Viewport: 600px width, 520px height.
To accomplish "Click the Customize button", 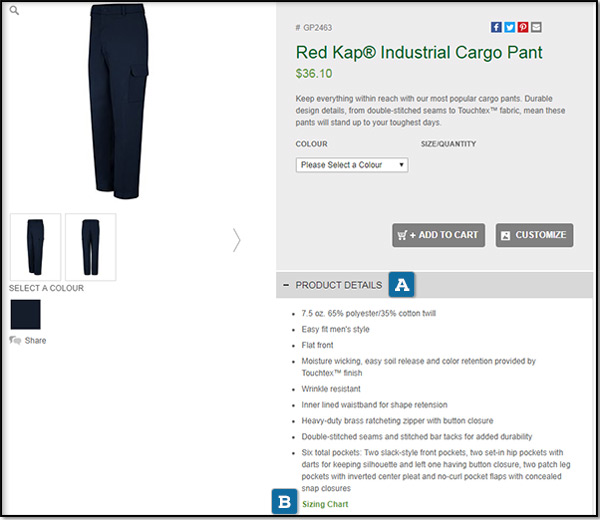I will [534, 235].
